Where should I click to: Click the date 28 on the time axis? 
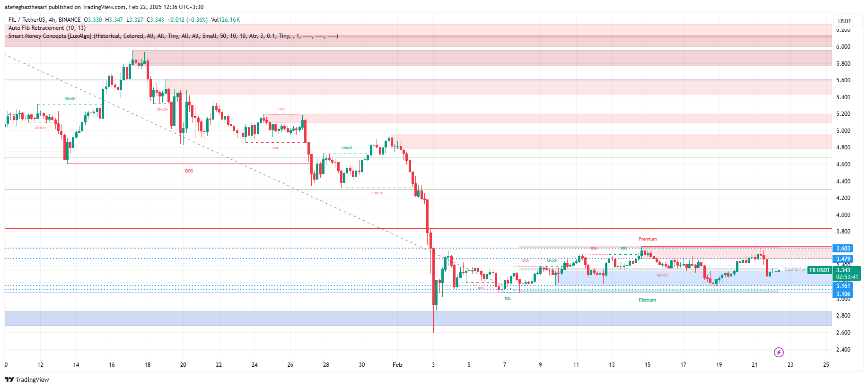[326, 365]
